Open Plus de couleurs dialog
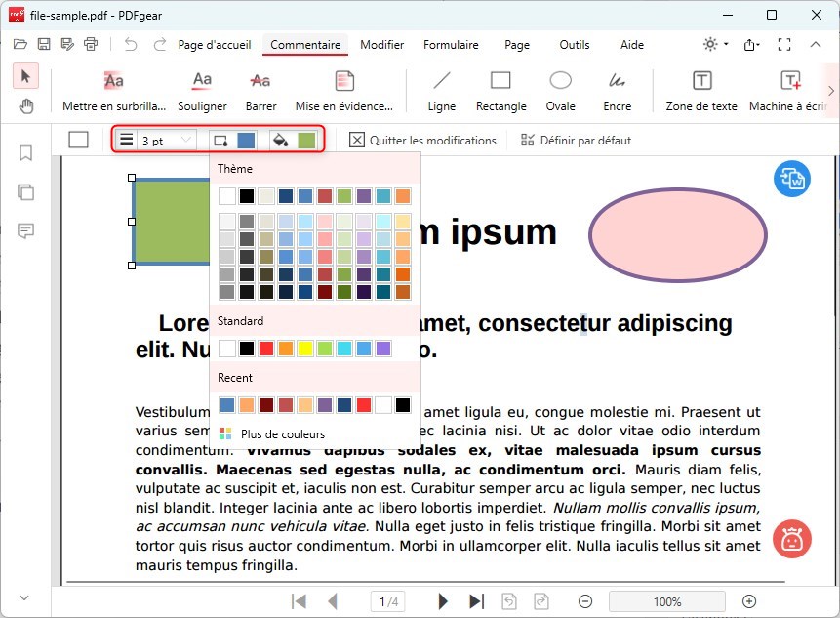Viewport: 840px width, 618px height. [x=281, y=433]
